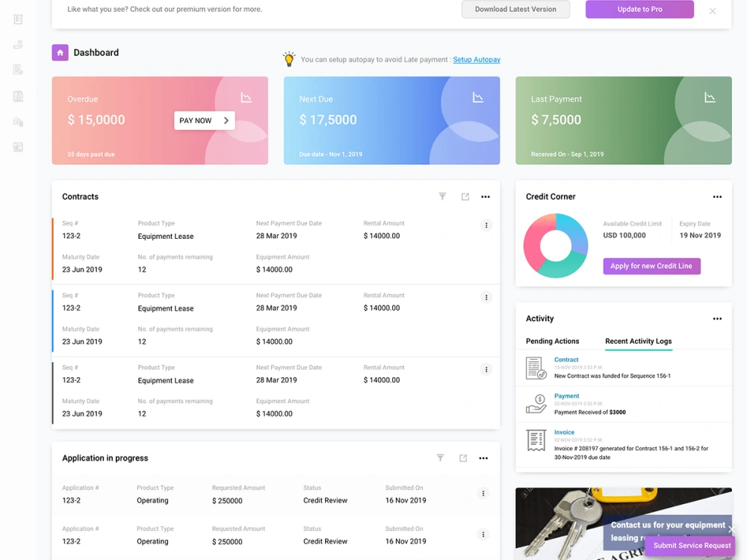747x560 pixels.
Task: Click '35 days past due' text
Action: 91,155
